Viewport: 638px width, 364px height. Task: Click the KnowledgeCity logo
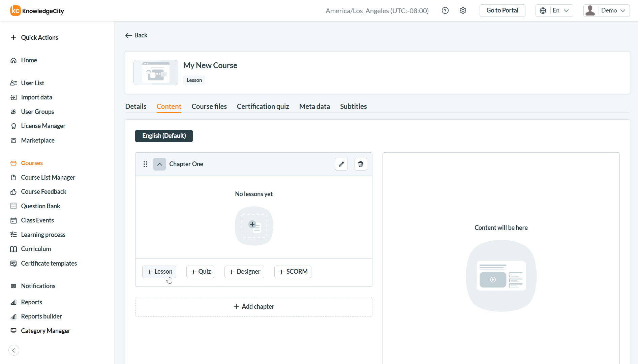pos(37,11)
